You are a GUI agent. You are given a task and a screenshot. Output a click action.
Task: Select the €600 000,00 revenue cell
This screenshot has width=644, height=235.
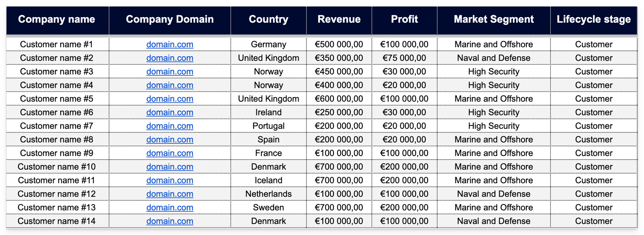339,99
